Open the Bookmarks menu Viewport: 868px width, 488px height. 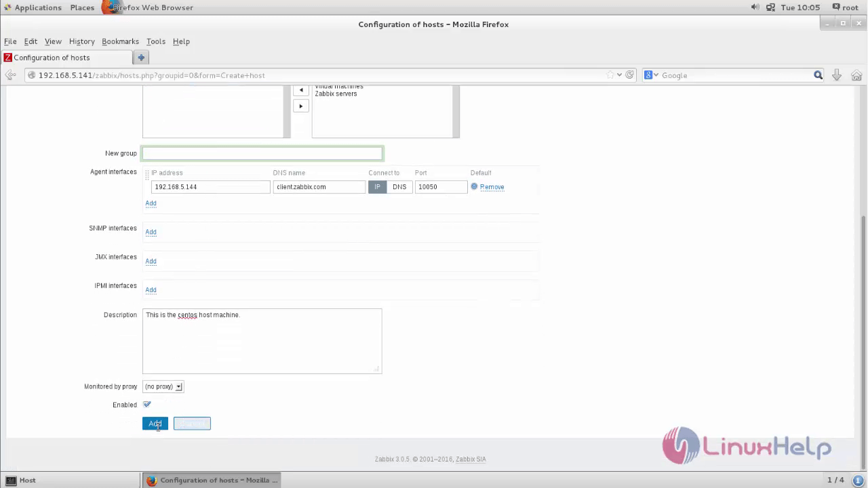[x=120, y=41]
